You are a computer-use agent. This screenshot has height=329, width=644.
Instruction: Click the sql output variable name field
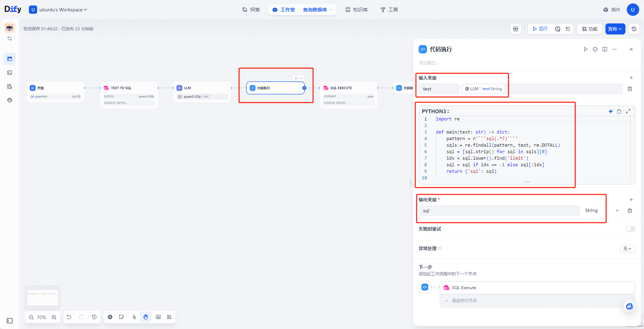tap(499, 211)
